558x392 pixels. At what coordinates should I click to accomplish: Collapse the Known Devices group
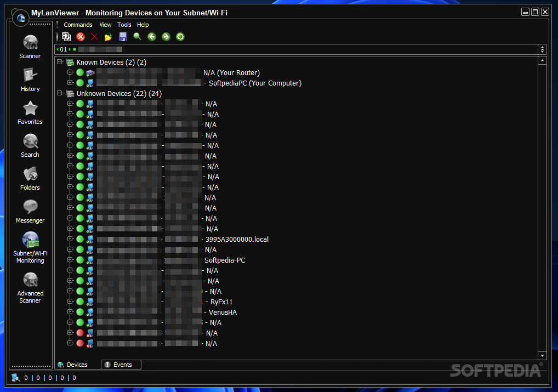60,62
